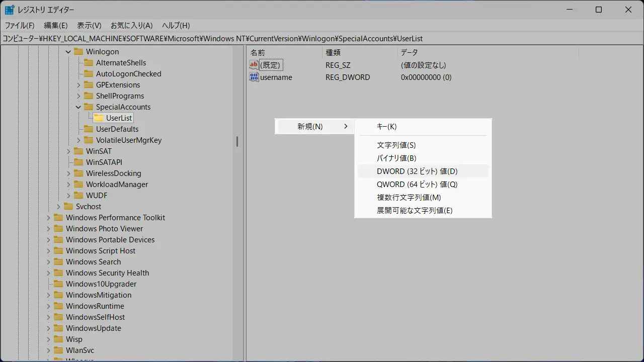
Task: Choose DWORD (32 ビット) 値(D) from submenu
Action: tap(417, 171)
